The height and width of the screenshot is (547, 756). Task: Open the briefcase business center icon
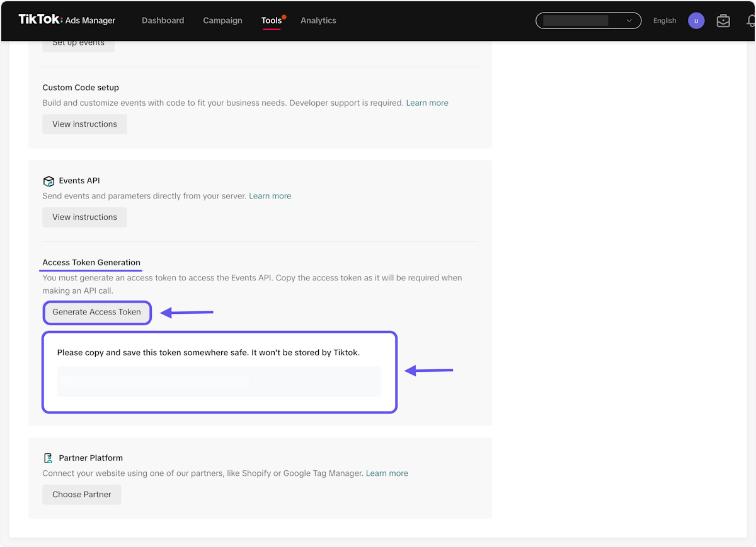[723, 21]
